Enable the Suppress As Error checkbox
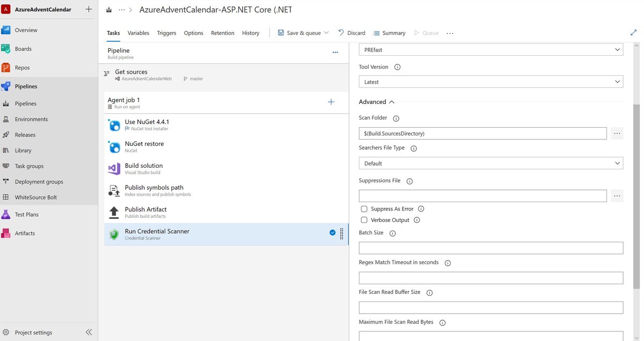The image size is (644, 341). (364, 209)
